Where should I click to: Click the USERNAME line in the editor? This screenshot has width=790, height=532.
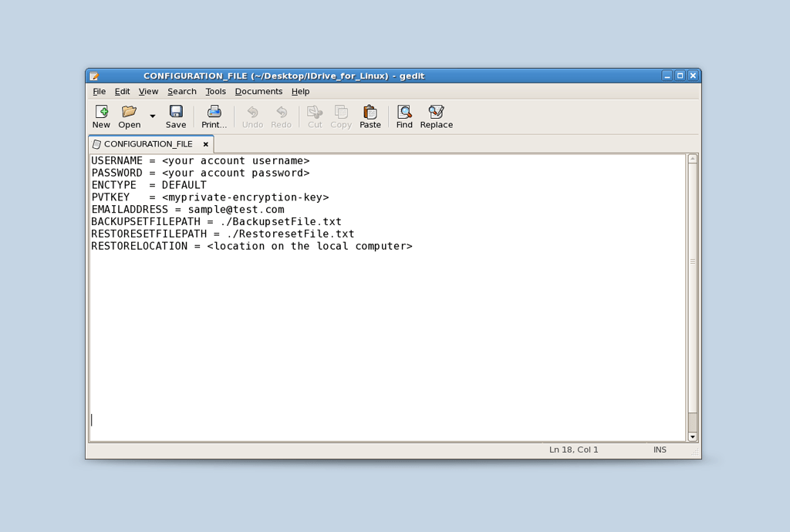coord(201,160)
